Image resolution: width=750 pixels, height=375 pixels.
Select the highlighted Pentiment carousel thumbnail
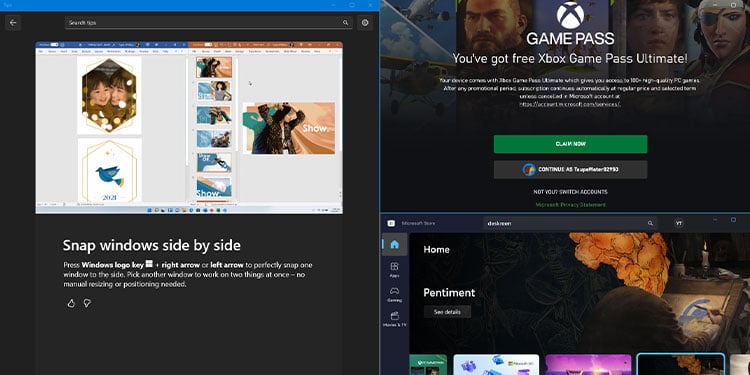[681, 364]
